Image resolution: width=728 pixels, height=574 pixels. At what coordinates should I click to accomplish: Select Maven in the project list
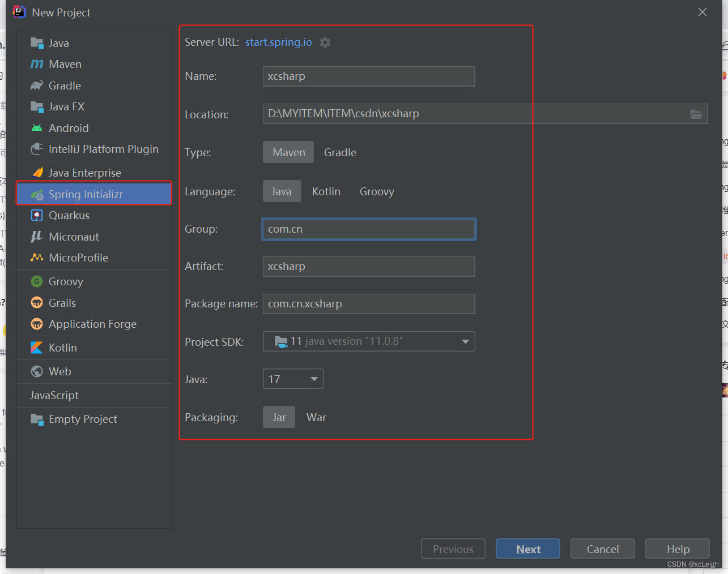coord(94,64)
